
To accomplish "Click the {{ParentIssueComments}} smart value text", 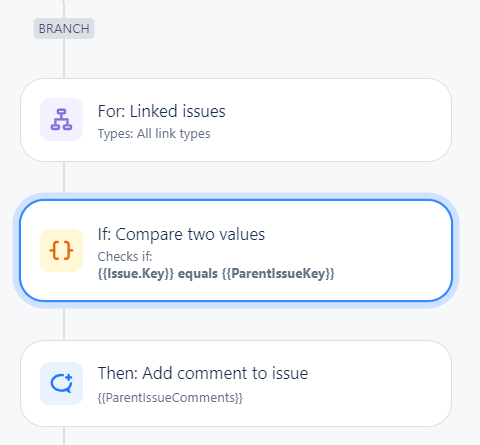I will [x=170, y=398].
